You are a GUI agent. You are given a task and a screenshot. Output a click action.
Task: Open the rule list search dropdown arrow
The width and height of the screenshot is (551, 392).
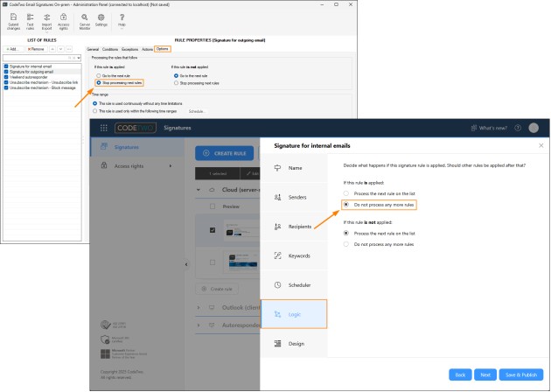click(x=79, y=58)
